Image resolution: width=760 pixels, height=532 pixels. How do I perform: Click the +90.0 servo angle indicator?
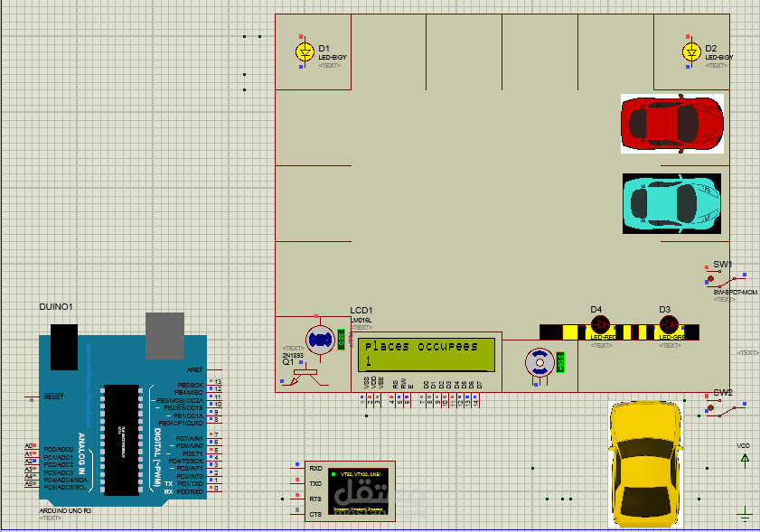point(558,363)
